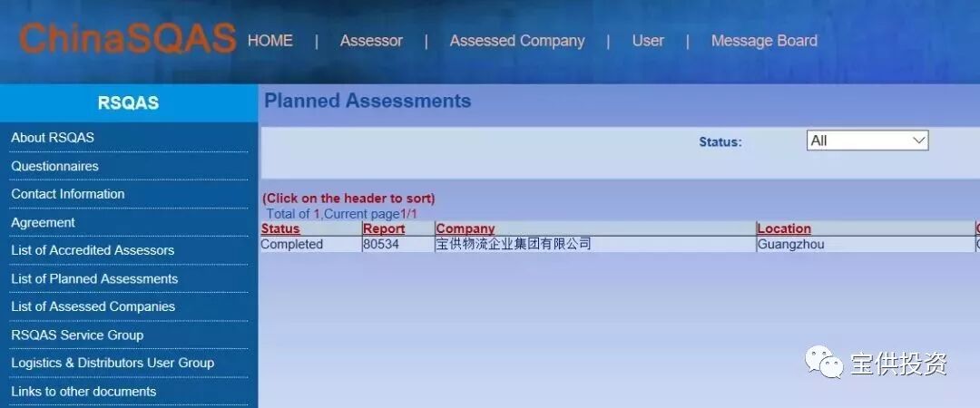The height and width of the screenshot is (408, 980).
Task: Click report number 80534
Action: click(380, 244)
